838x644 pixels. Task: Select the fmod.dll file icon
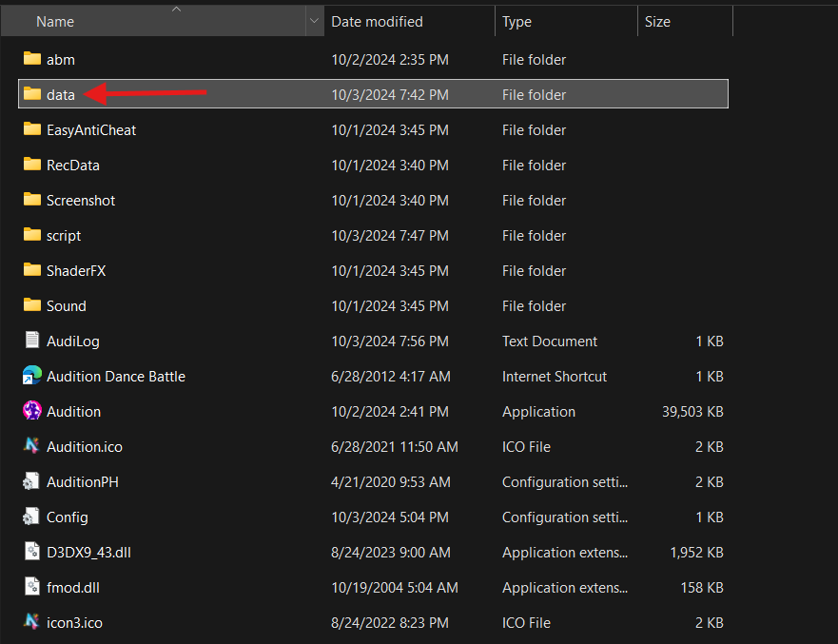click(32, 587)
